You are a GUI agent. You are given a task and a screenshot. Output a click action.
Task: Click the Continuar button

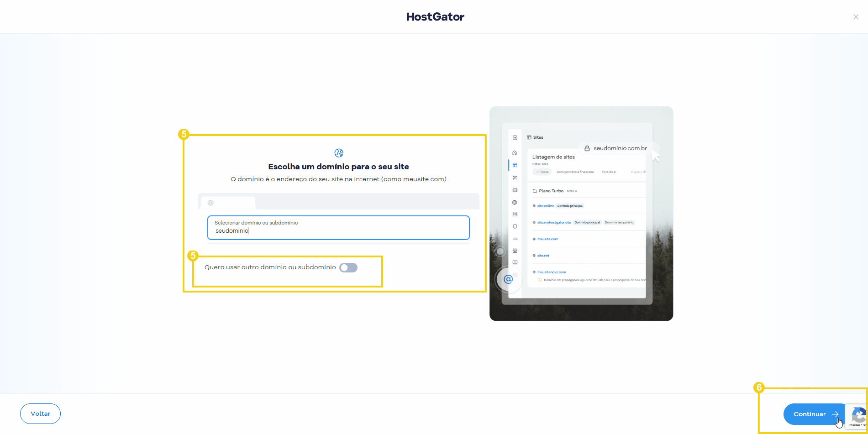tap(815, 414)
